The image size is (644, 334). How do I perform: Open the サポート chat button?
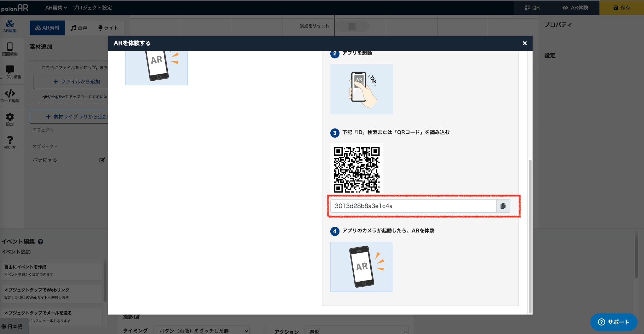coord(614,322)
